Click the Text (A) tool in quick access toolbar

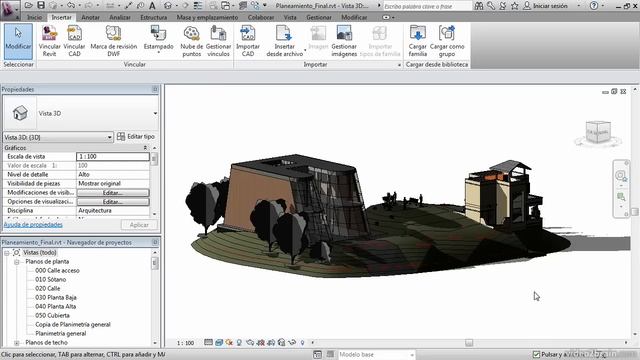click(x=152, y=6)
